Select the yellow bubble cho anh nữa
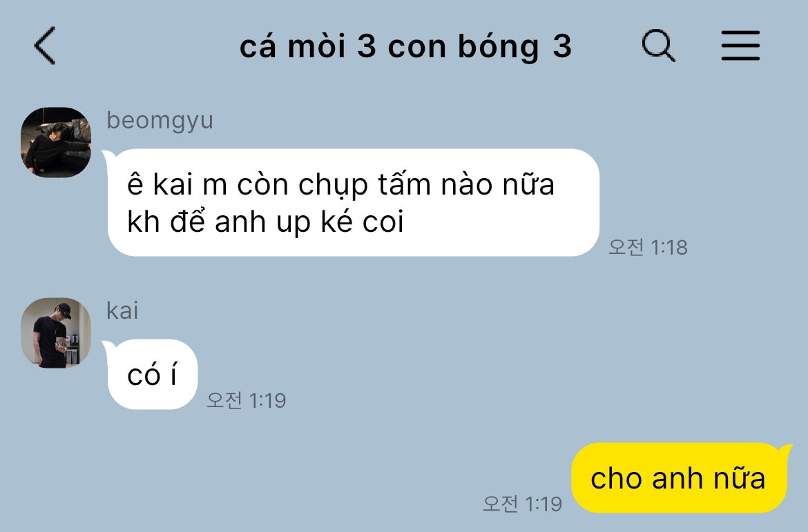The width and height of the screenshot is (808, 532). click(x=679, y=478)
